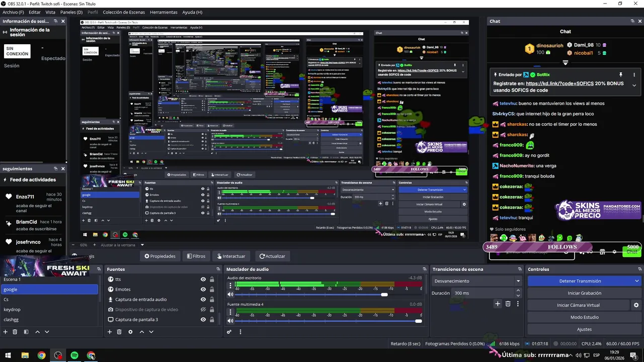The width and height of the screenshot is (644, 362).
Task: Open Spotify from the Windows taskbar
Action: (x=74, y=355)
